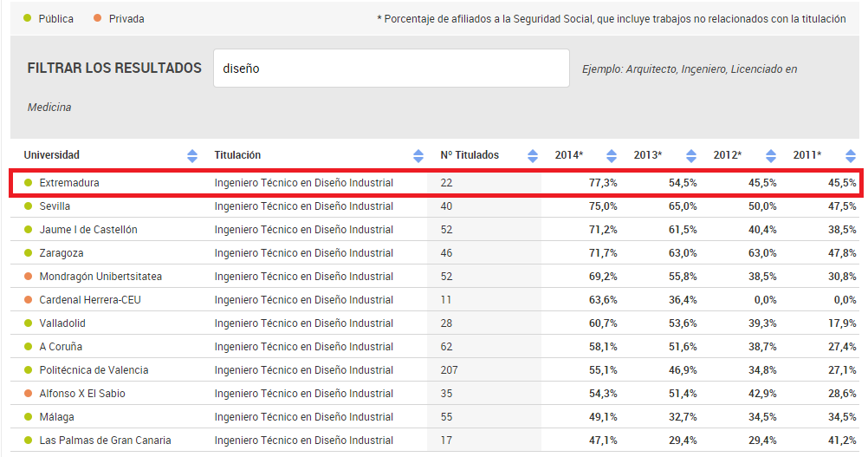Click the sort arrows beside Universidad column
Image resolution: width=868 pixels, height=457 pixels.
coord(192,155)
